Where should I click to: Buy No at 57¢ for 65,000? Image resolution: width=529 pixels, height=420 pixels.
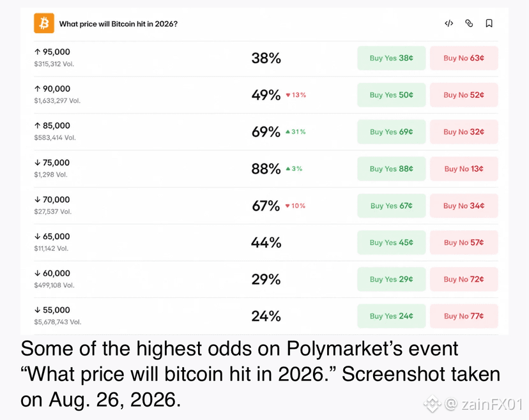(464, 243)
